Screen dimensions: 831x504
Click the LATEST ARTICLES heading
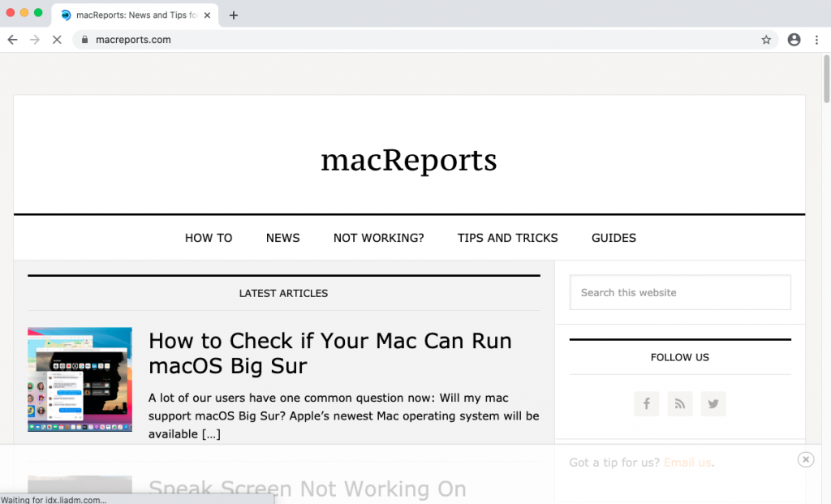(x=283, y=294)
